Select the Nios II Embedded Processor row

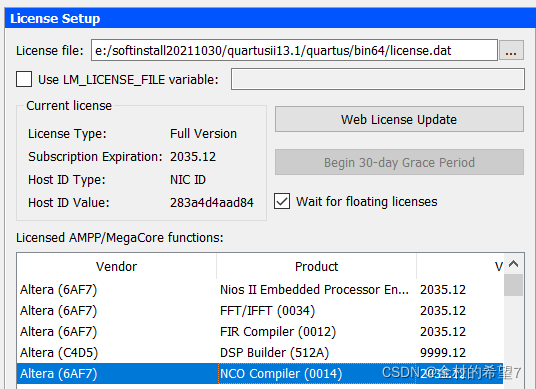click(260, 290)
